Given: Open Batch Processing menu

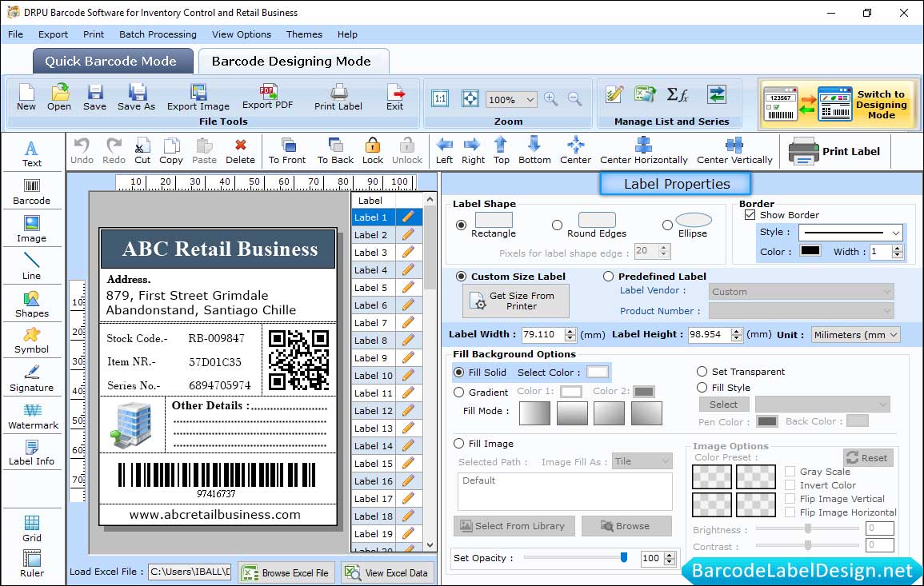Looking at the screenshot, I should [x=158, y=34].
